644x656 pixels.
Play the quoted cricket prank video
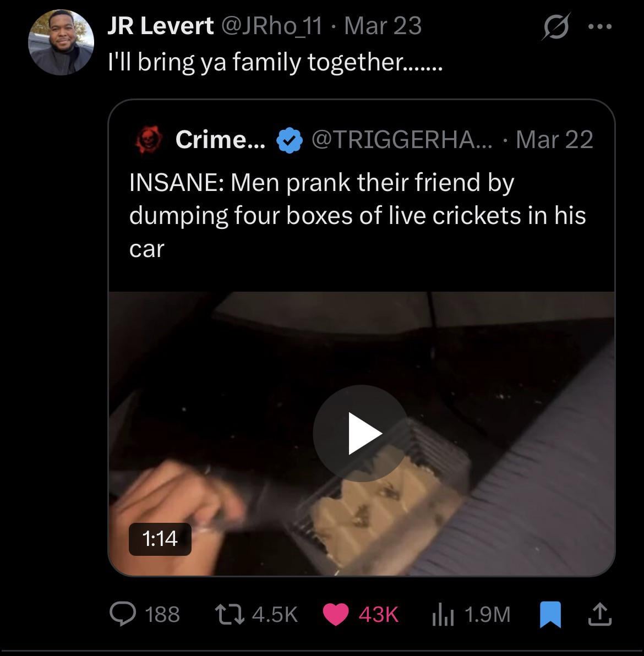(x=361, y=433)
